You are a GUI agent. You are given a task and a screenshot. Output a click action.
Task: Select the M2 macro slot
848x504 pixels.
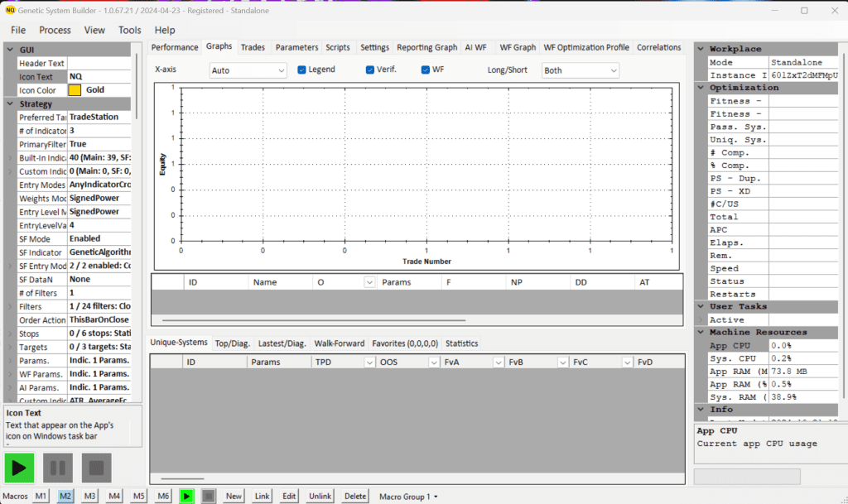click(65, 496)
